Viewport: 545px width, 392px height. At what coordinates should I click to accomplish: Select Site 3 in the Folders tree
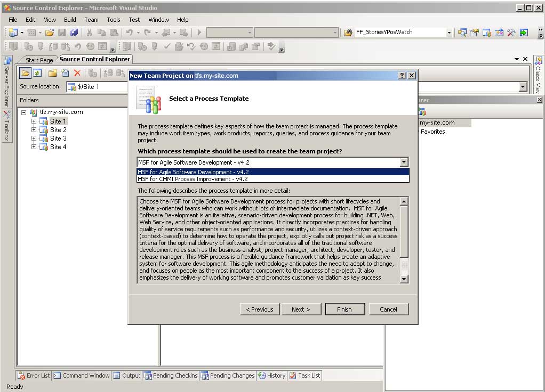58,138
